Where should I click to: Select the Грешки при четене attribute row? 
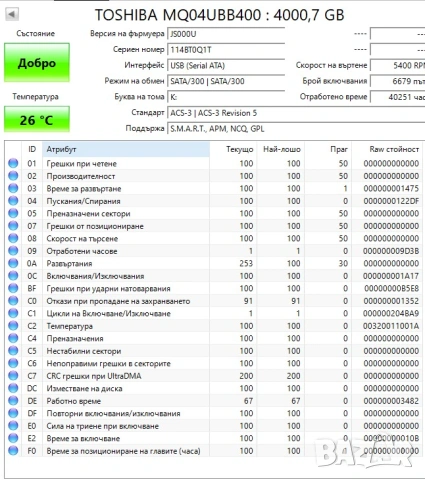coord(214,163)
